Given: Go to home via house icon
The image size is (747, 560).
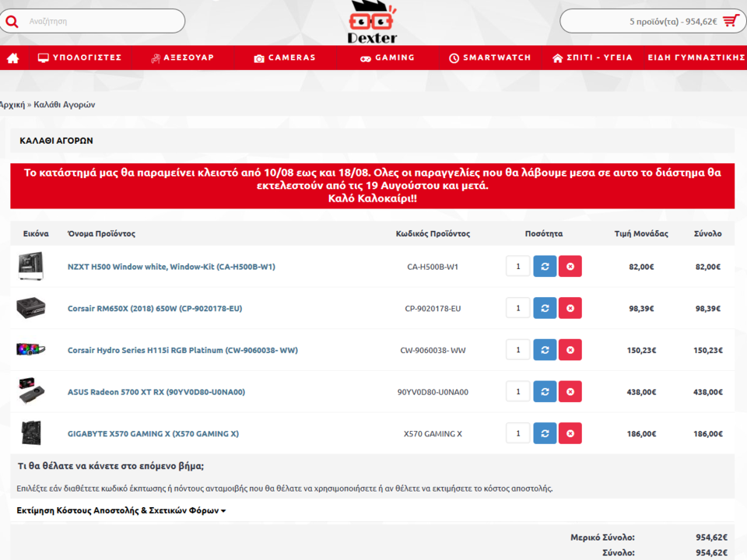Looking at the screenshot, I should (x=13, y=58).
